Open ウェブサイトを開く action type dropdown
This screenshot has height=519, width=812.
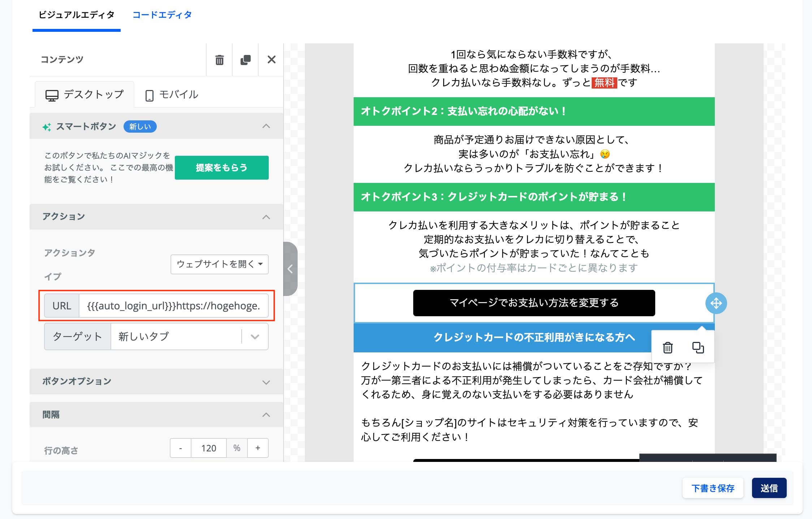point(219,264)
